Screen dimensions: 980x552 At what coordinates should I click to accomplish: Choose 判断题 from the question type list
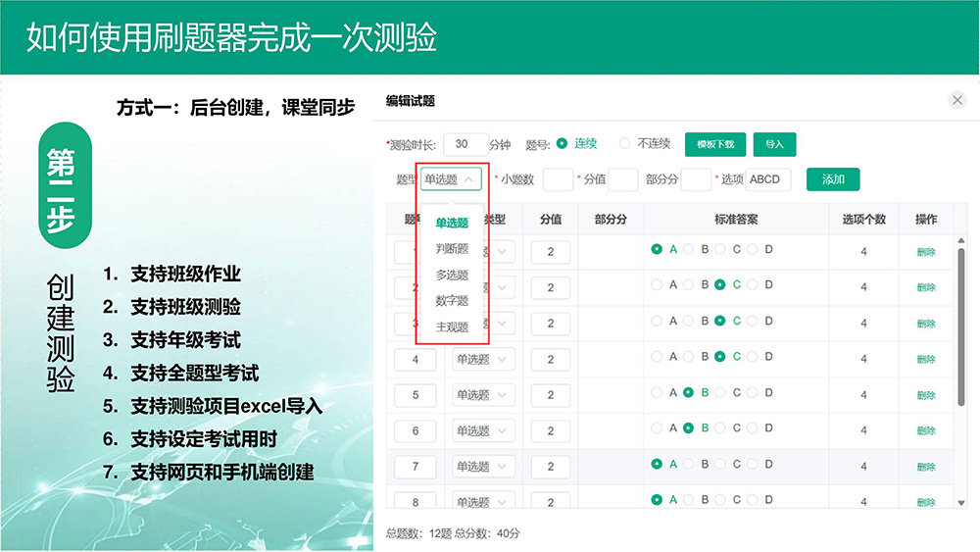[452, 249]
